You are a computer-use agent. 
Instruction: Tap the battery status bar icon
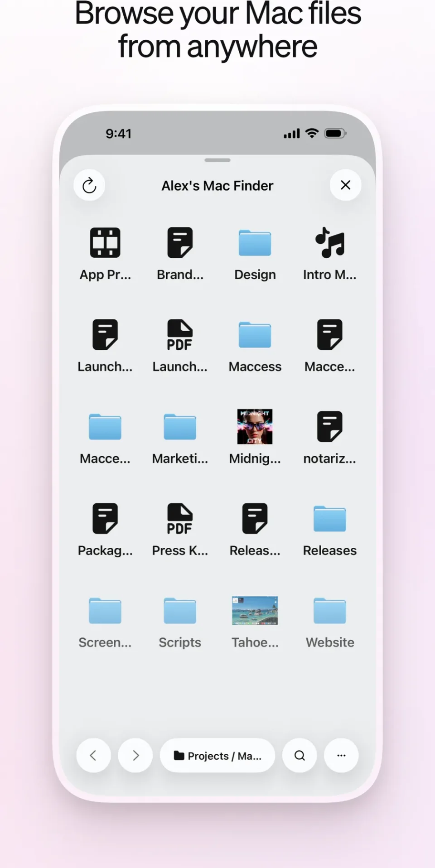coord(336,133)
